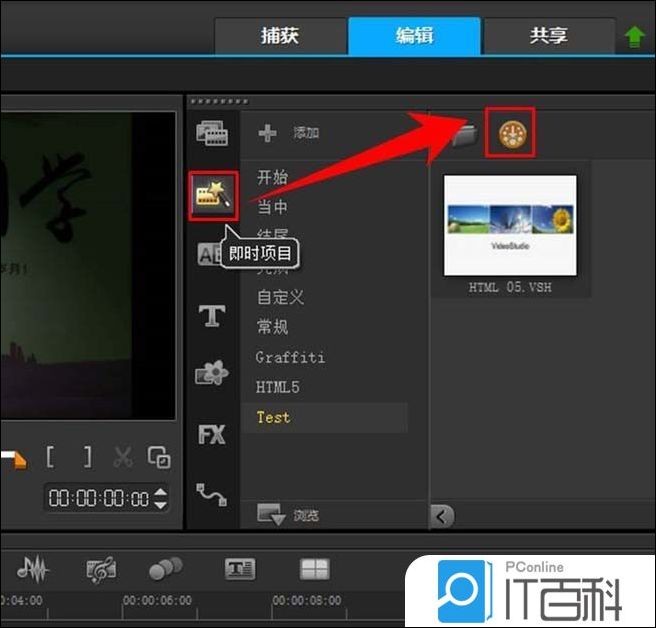Open the FX filter library icon
This screenshot has height=628, width=656.
212,435
